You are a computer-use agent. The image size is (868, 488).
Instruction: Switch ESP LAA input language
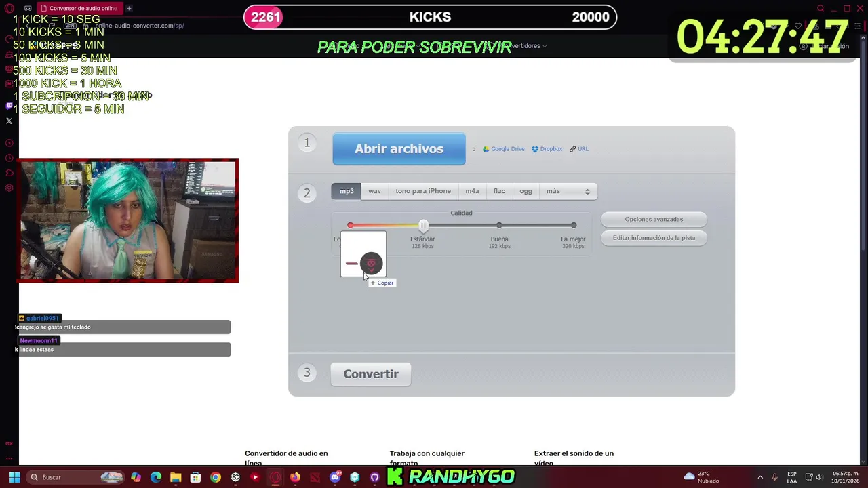[x=791, y=477]
